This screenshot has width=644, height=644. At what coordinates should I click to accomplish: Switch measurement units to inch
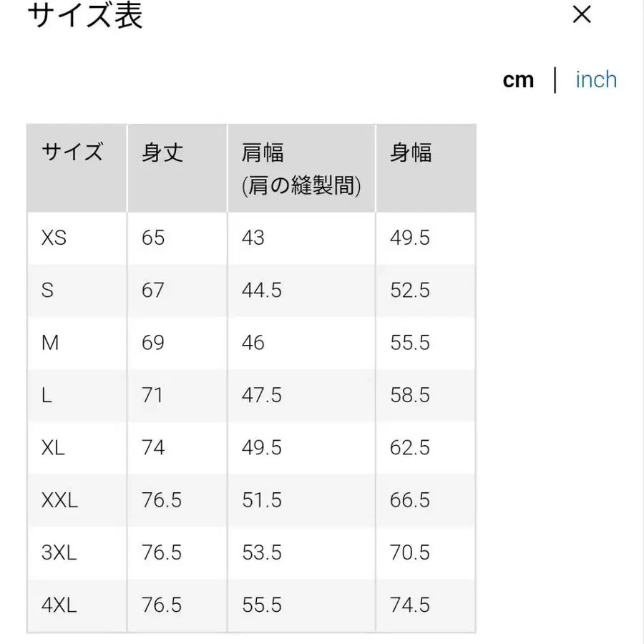[x=595, y=79]
